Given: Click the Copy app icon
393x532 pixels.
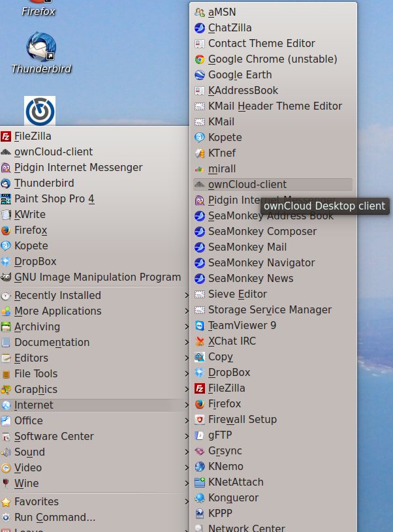Looking at the screenshot, I should point(200,357).
